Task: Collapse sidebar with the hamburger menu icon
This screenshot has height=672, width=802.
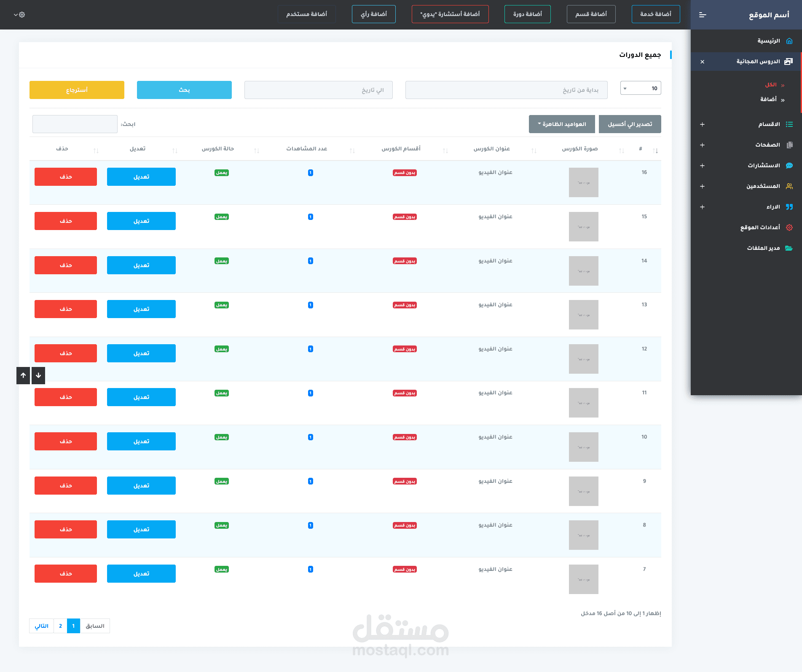Action: click(x=703, y=15)
